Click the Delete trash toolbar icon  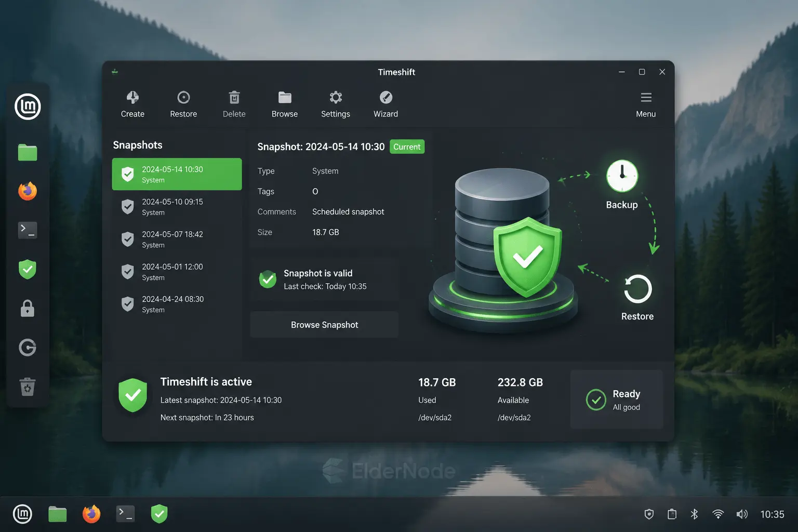click(234, 98)
